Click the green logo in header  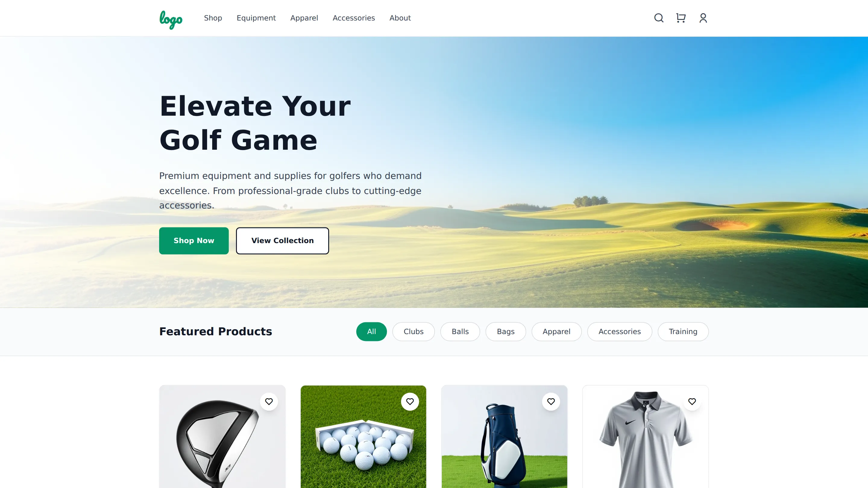(x=171, y=20)
